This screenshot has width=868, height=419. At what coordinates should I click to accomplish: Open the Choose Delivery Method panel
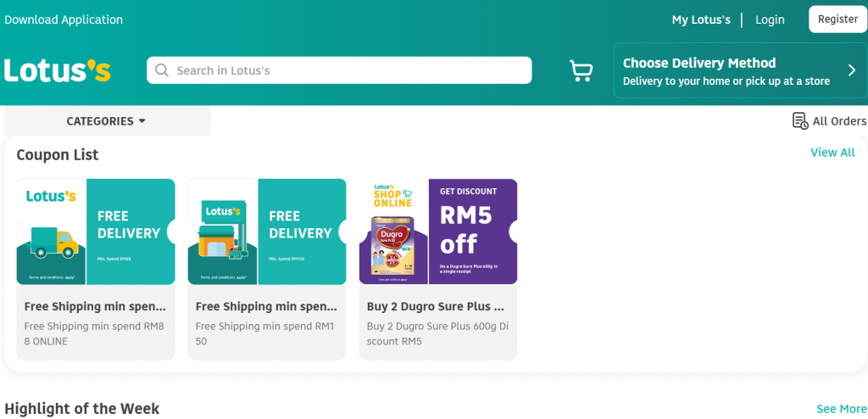pyautogui.click(x=741, y=70)
